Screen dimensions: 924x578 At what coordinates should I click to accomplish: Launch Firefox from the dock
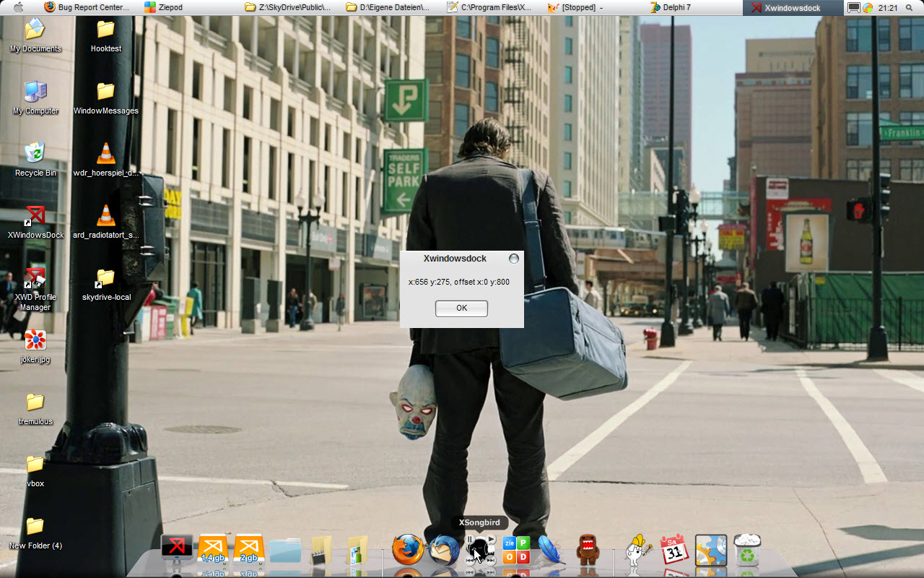click(408, 550)
